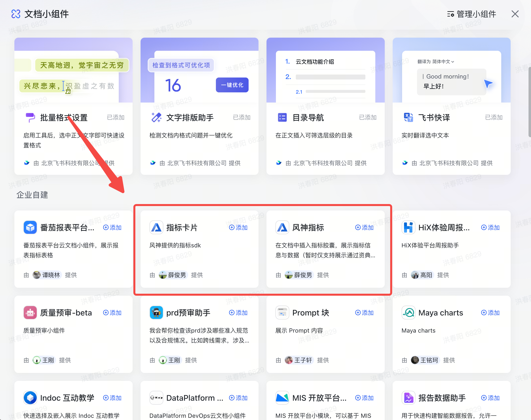Add the 指标卡片 widget
The width and height of the screenshot is (531, 420).
tap(238, 227)
